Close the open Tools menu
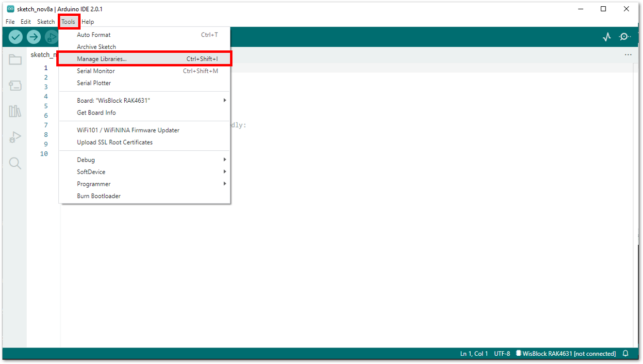 click(x=68, y=22)
